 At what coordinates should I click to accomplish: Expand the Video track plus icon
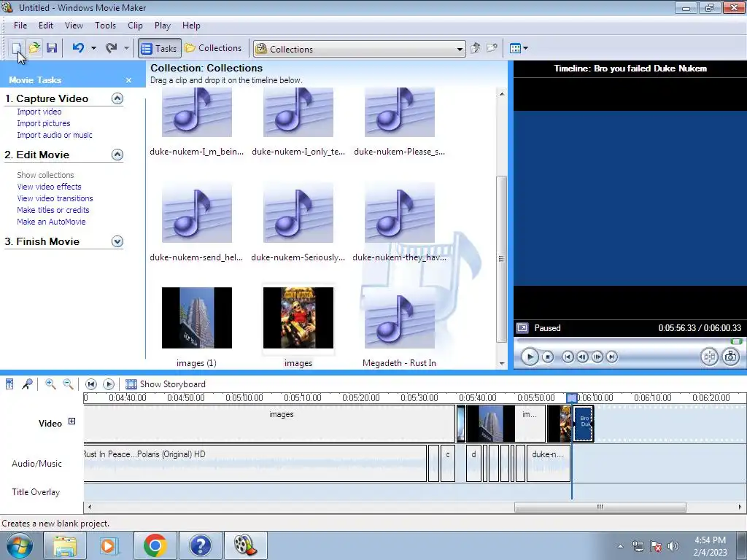click(x=72, y=421)
